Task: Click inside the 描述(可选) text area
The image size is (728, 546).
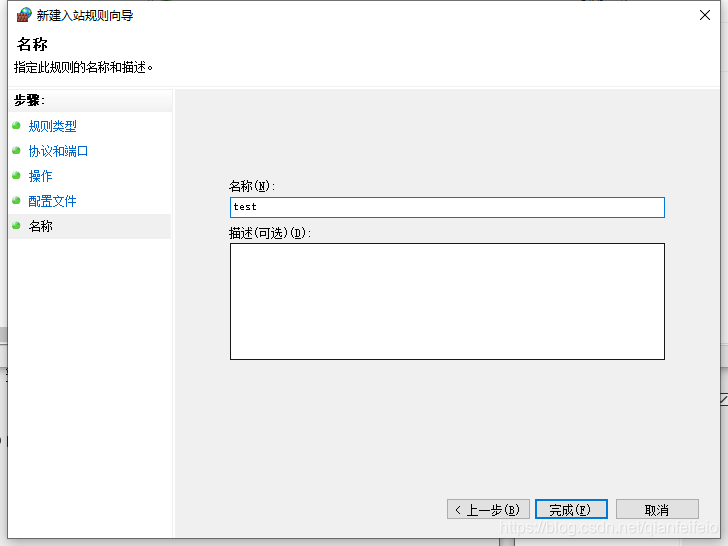Action: click(447, 301)
